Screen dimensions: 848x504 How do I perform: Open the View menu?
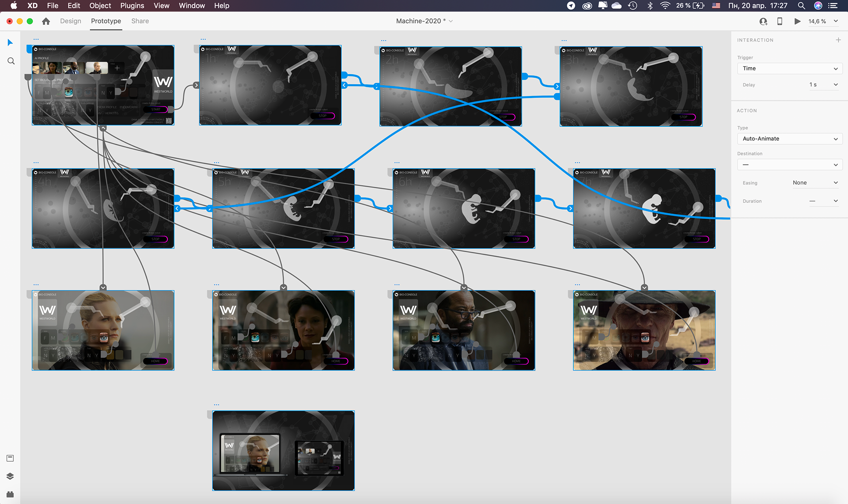point(161,6)
